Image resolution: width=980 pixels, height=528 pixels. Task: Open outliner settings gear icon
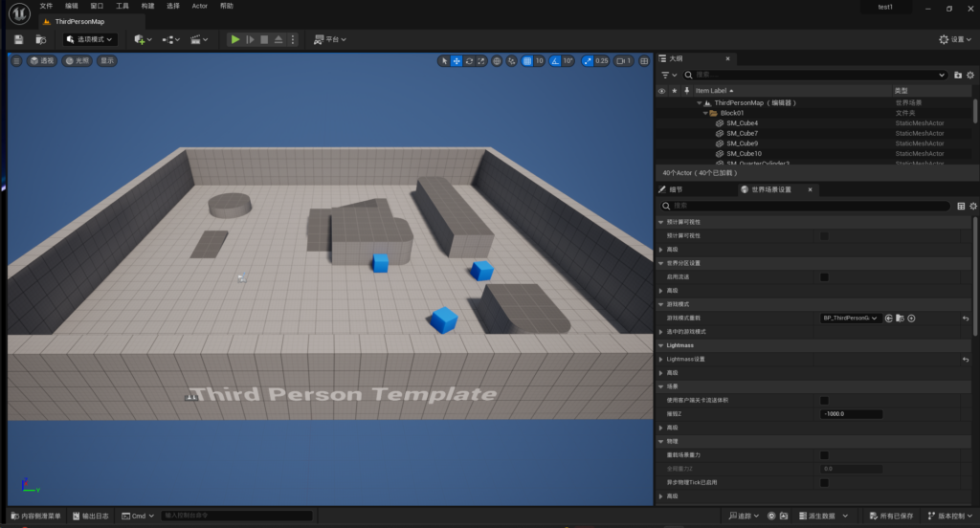pyautogui.click(x=971, y=75)
